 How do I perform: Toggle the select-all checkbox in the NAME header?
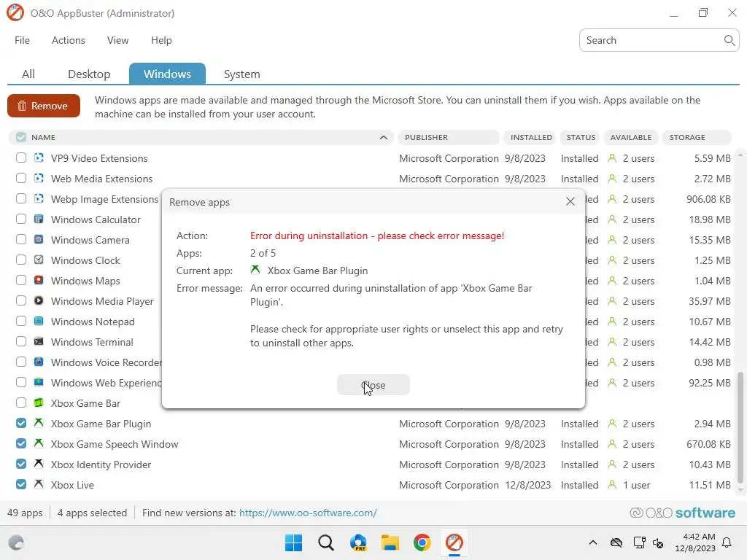coord(21,137)
